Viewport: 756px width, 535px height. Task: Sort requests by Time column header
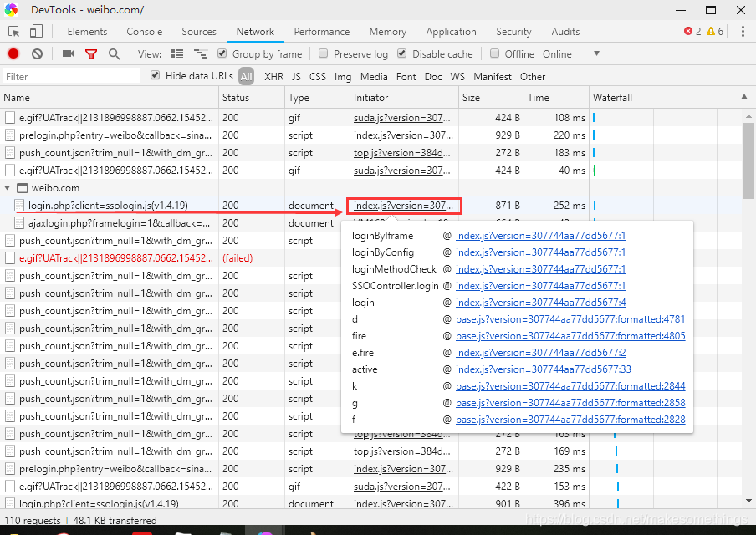pyautogui.click(x=556, y=97)
